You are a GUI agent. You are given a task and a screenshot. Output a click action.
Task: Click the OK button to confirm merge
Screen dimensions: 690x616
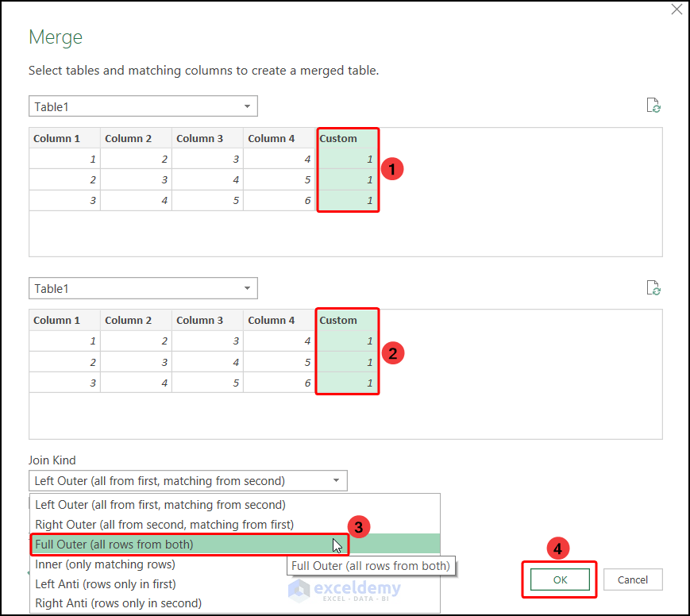[x=559, y=579]
